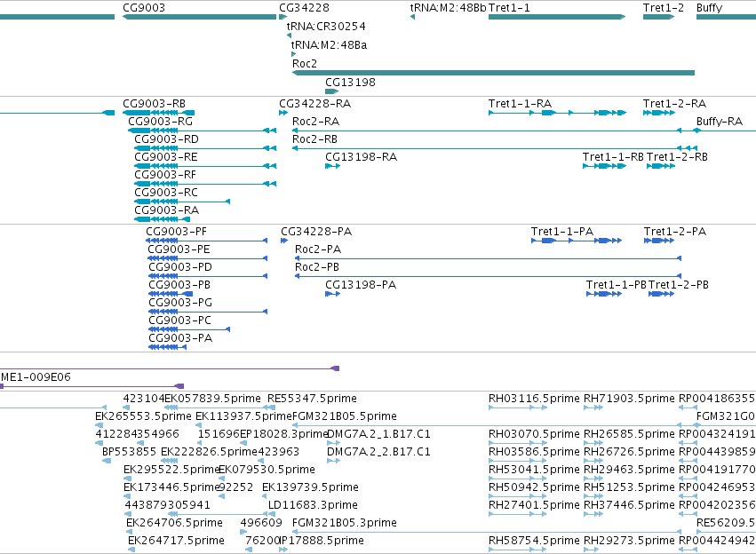
Task: Click the CG9003-PF protein label
Action: click(176, 232)
